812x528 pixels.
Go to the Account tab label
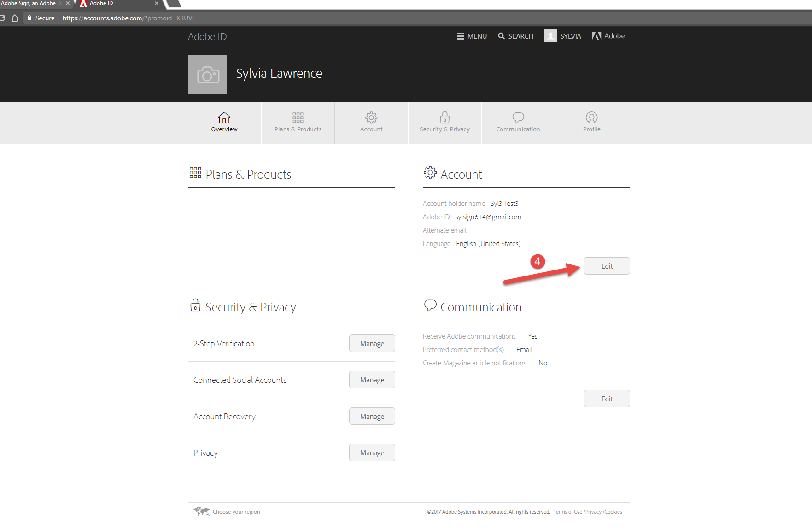(x=371, y=129)
